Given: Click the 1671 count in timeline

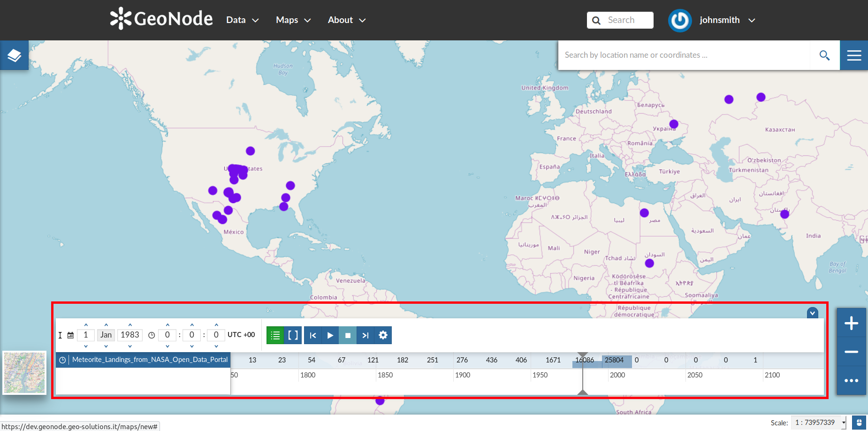Looking at the screenshot, I should click(553, 360).
